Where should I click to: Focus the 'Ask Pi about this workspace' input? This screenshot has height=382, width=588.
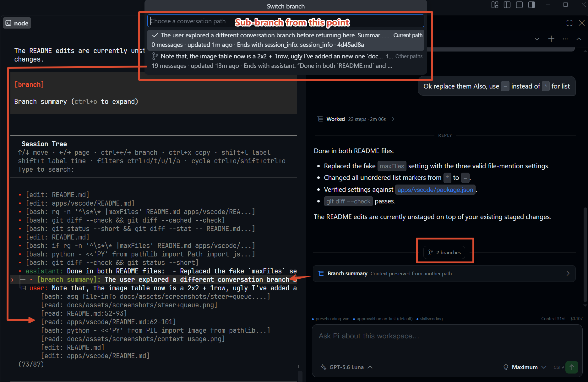point(447,336)
